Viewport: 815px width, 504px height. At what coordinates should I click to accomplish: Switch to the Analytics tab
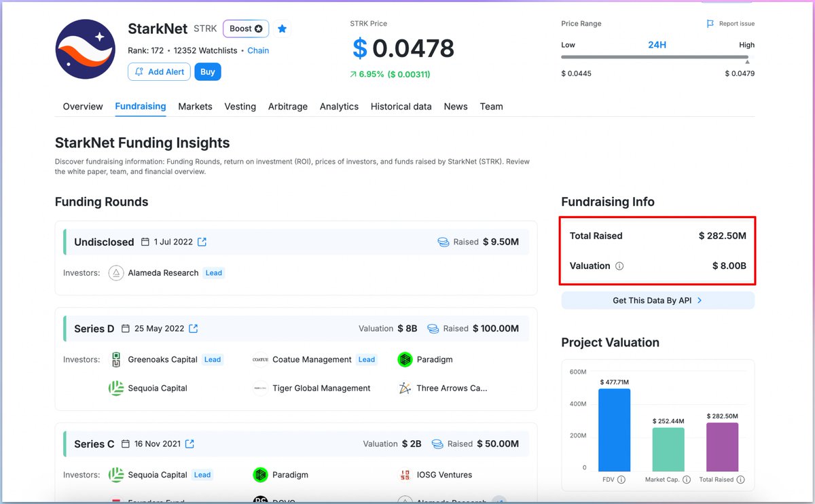click(339, 107)
